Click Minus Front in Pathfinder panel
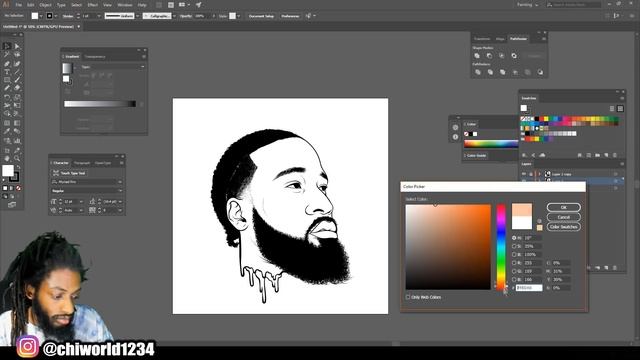The width and height of the screenshot is (640, 360). 489,56
